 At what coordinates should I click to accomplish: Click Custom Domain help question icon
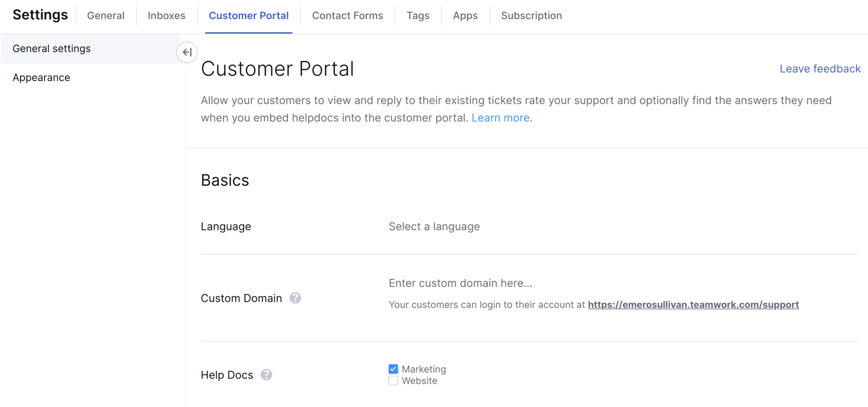click(295, 298)
